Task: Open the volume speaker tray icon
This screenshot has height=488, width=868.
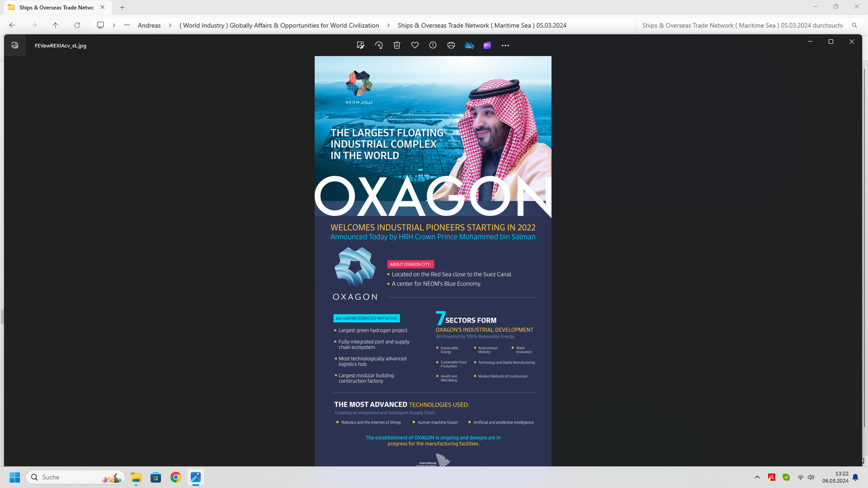Action: point(811,477)
